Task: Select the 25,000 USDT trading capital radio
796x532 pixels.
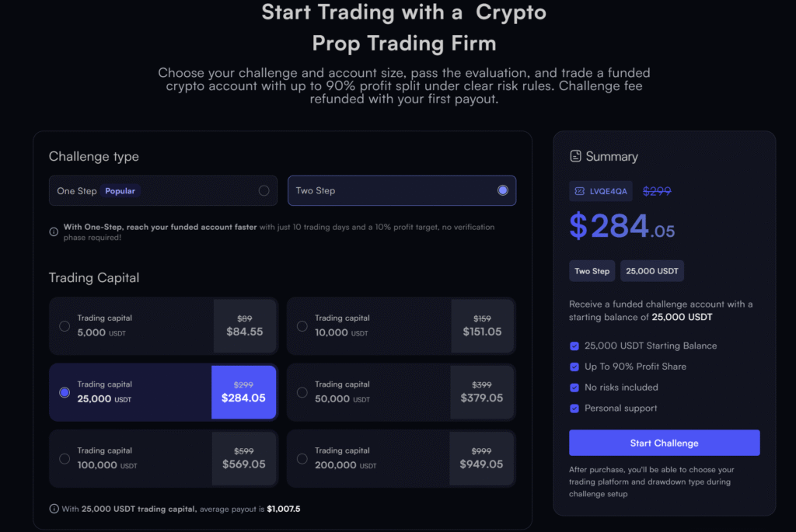Action: (x=65, y=392)
